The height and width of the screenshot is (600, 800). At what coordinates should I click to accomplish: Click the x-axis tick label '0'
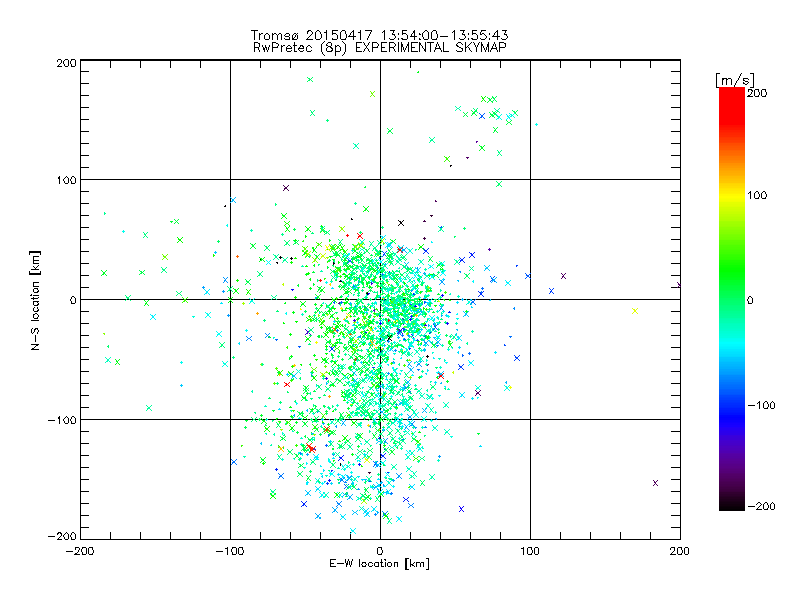pos(380,552)
